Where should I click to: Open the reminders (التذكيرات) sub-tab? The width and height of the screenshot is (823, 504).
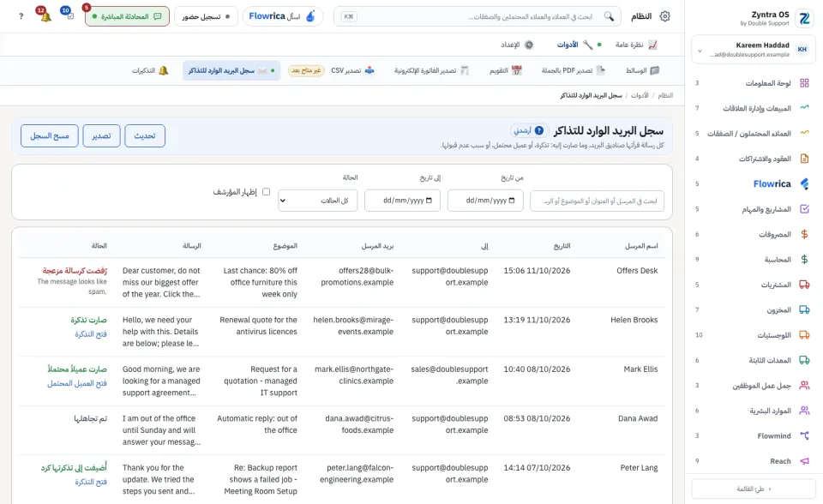tap(150, 70)
